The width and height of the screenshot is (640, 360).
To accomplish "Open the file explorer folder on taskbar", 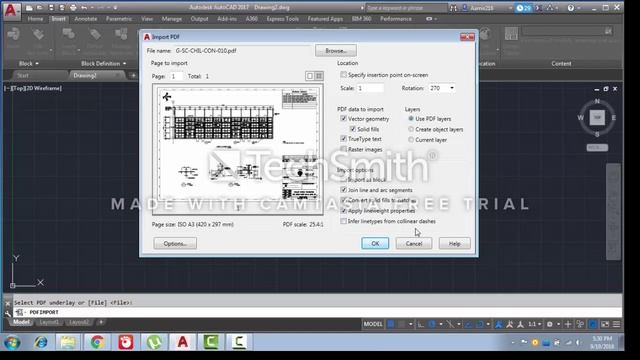I will tap(68, 342).
